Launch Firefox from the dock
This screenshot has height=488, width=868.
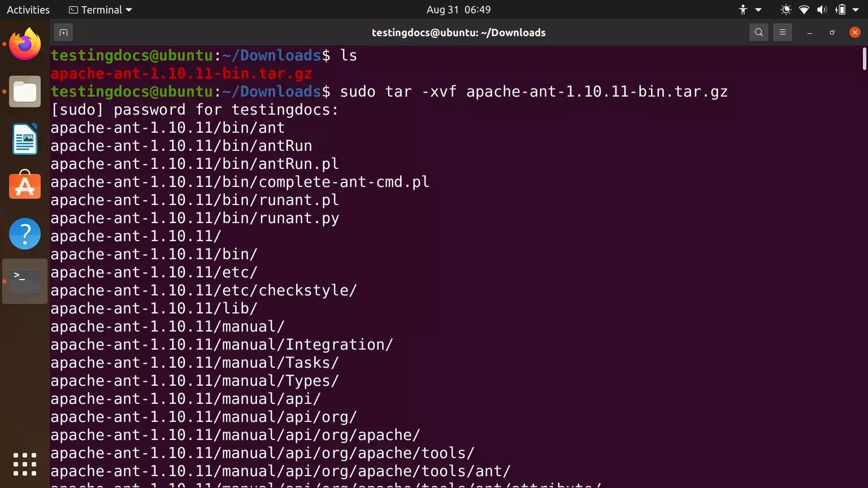[24, 44]
